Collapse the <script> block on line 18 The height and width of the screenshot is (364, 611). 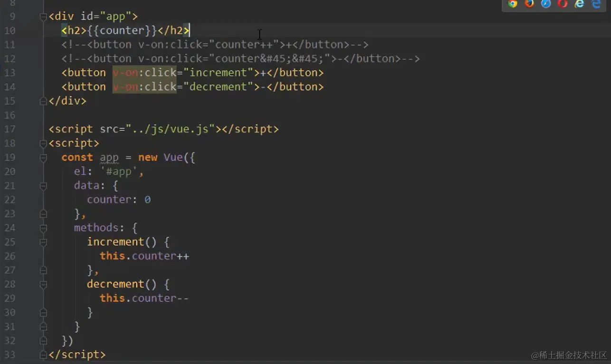(43, 143)
